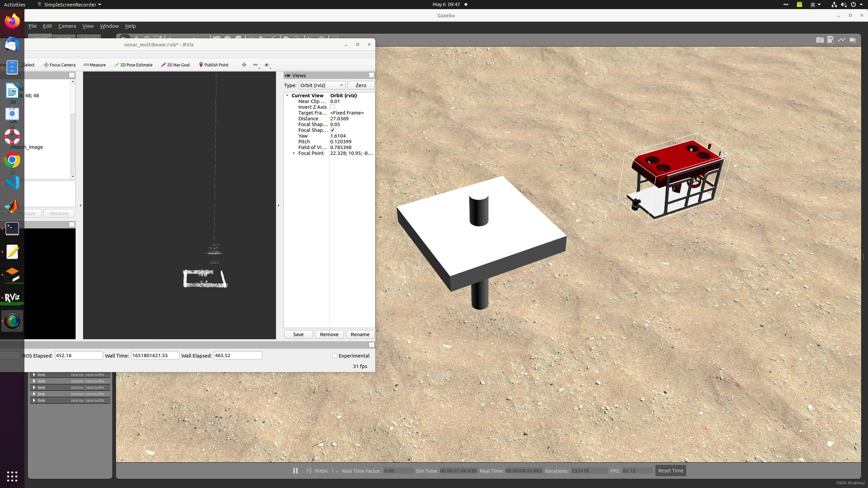Click the Zero button in Views panel

point(360,85)
